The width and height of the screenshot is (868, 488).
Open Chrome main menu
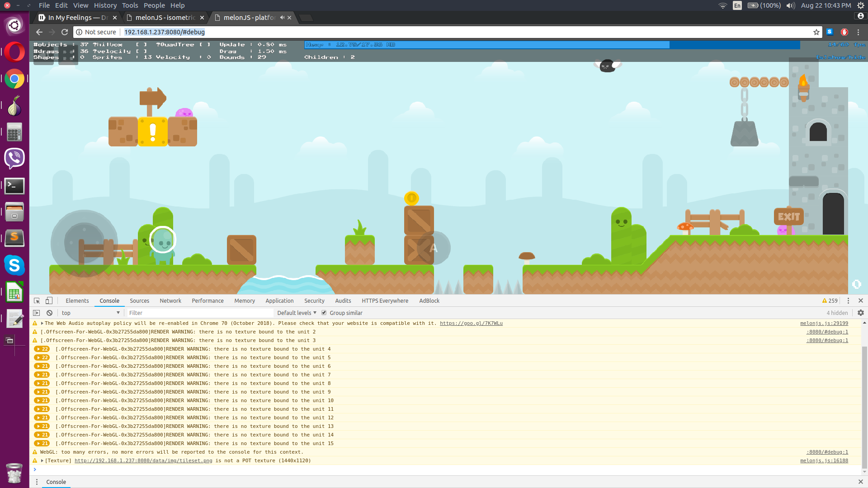coord(858,32)
